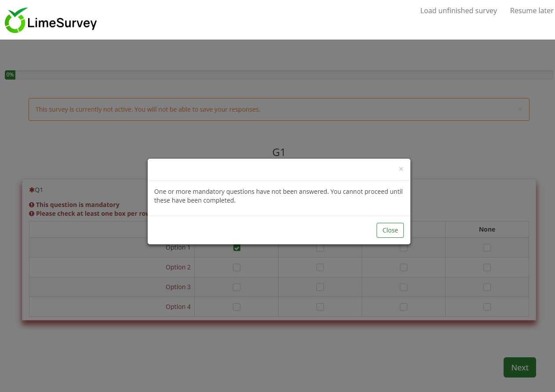Image resolution: width=555 pixels, height=392 pixels.
Task: Check the second column box for Option 3
Action: point(320,287)
